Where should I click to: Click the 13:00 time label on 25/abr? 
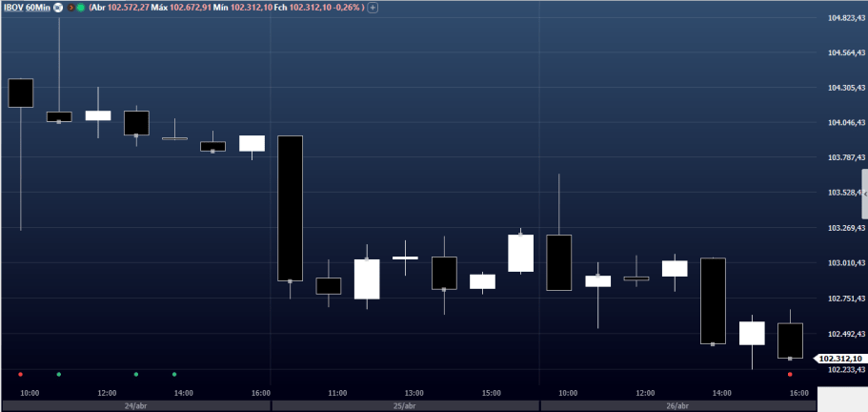(414, 392)
